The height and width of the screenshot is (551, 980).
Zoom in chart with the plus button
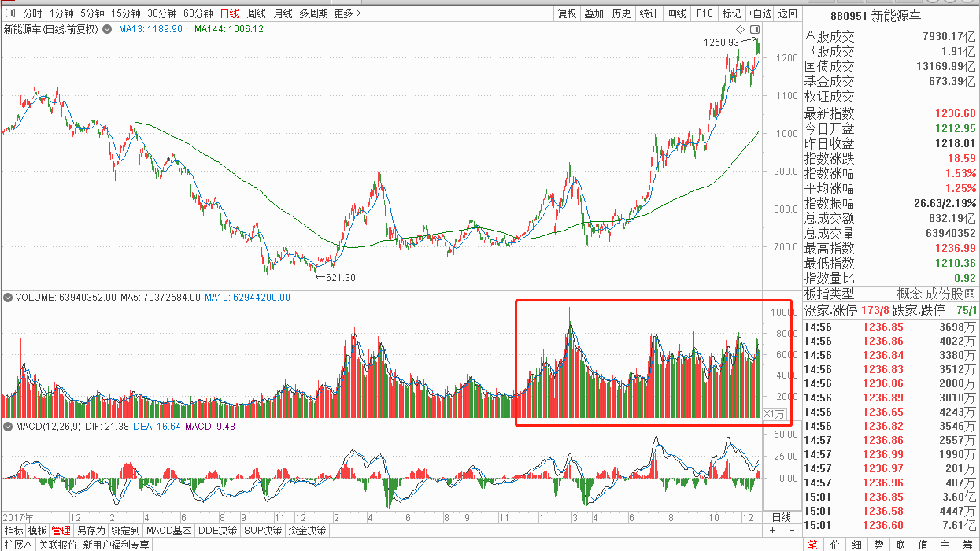click(x=772, y=531)
